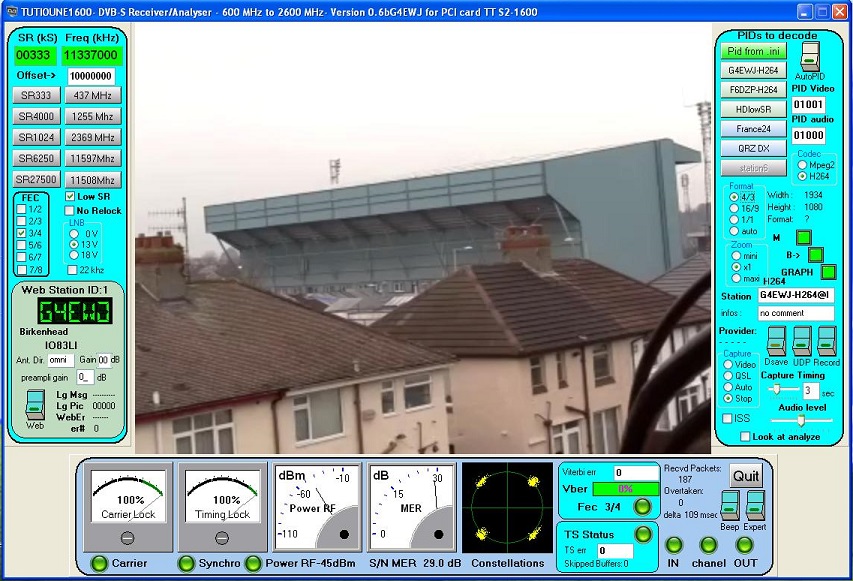Check the FEC 7/8 checkbox
Image resolution: width=853 pixels, height=581 pixels.
click(x=22, y=270)
